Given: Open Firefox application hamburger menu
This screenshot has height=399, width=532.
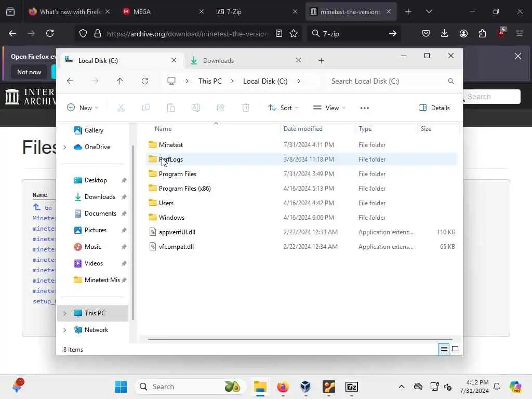Looking at the screenshot, I should point(520,33).
